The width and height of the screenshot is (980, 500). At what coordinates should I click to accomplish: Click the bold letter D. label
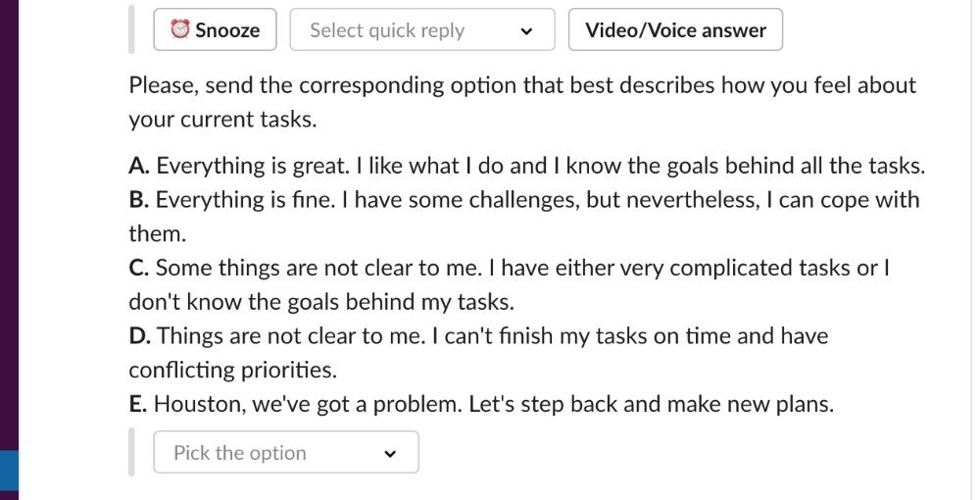(140, 336)
